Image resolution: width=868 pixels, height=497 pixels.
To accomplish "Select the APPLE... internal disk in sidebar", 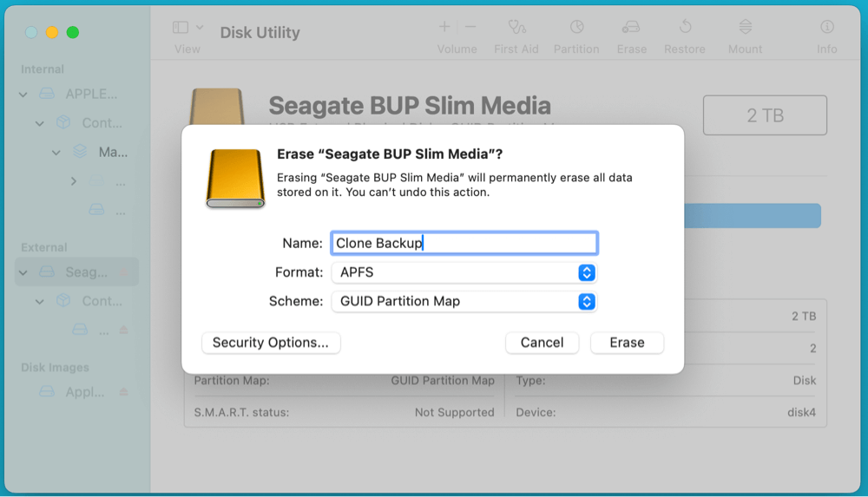I will (x=77, y=94).
